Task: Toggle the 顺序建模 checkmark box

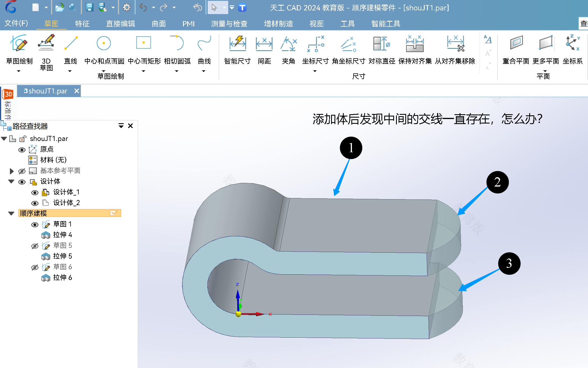Action: coord(114,213)
